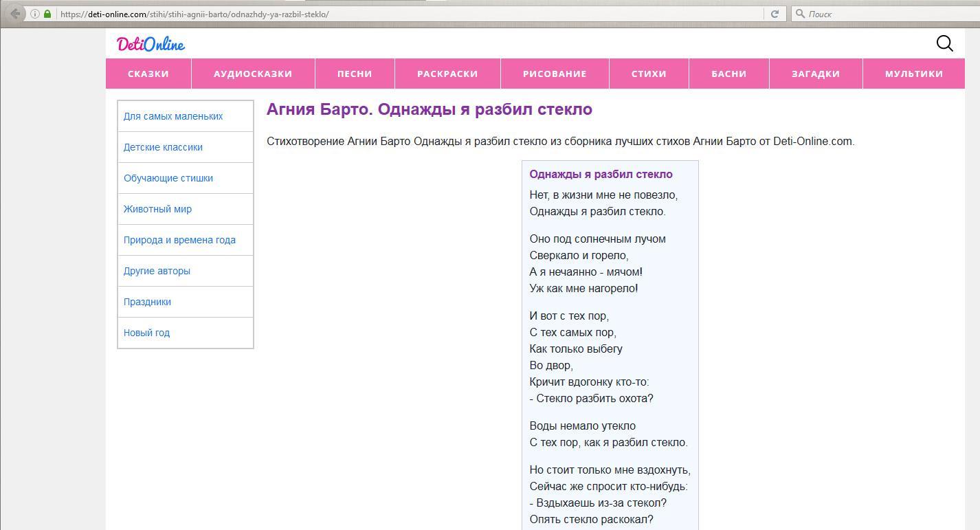Click line Оно под солнечным лучом
The height and width of the screenshot is (530, 980).
(x=598, y=239)
